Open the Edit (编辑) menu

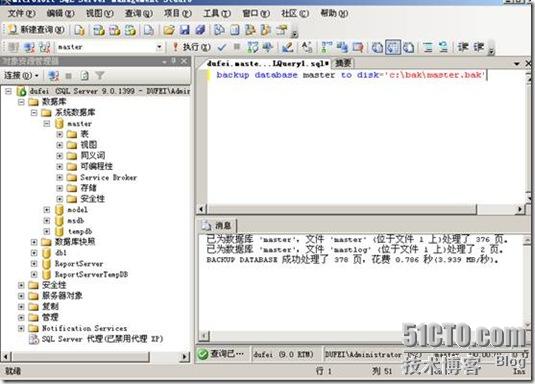pos(60,13)
